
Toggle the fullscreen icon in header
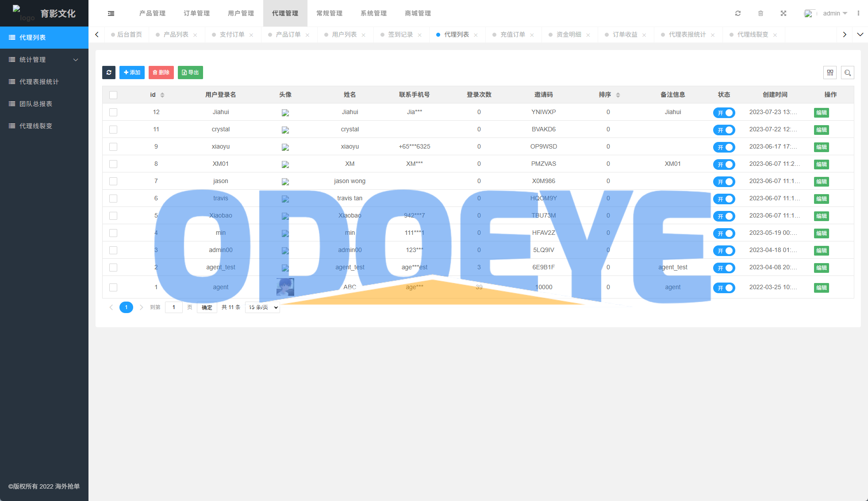784,13
